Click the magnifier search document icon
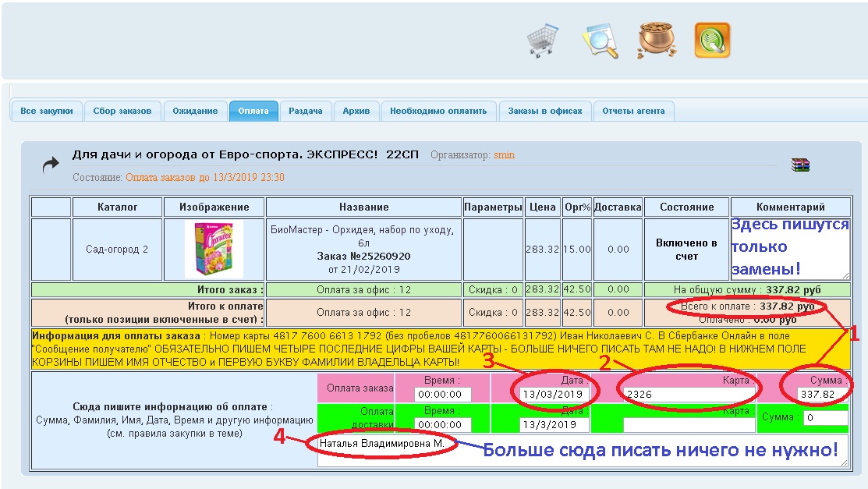 [x=600, y=40]
